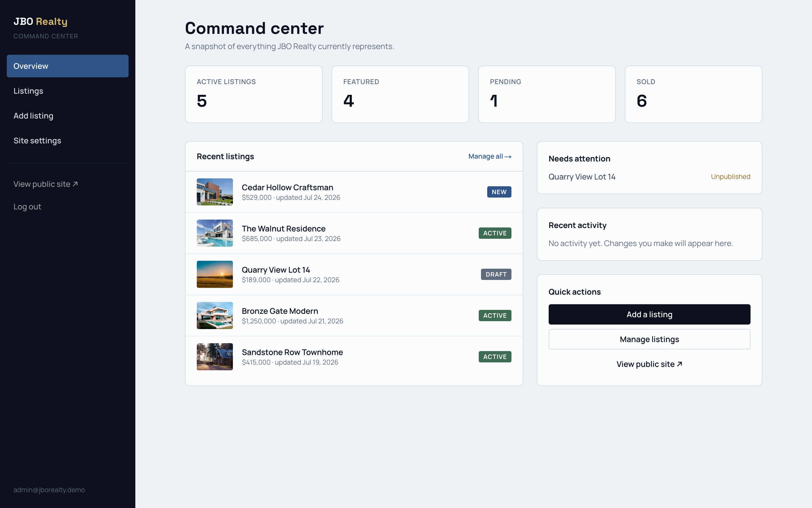Click the sidebar View public site link
Image resolution: width=812 pixels, height=508 pixels.
coord(46,184)
